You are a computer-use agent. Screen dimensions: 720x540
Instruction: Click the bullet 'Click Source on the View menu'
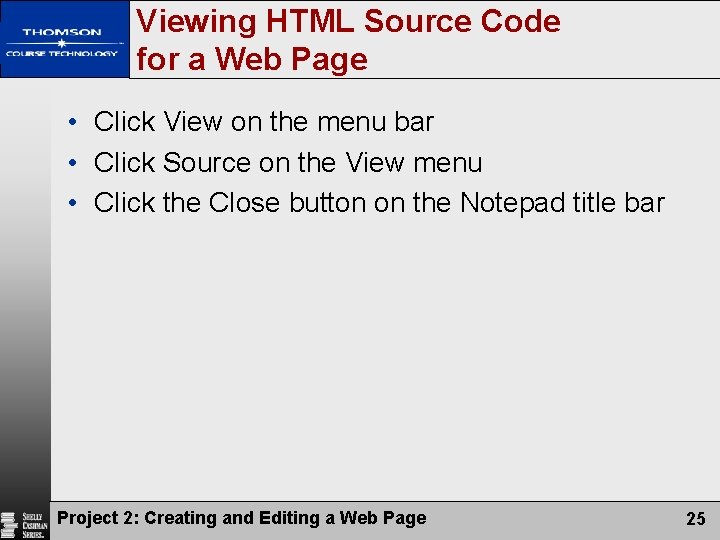[288, 162]
